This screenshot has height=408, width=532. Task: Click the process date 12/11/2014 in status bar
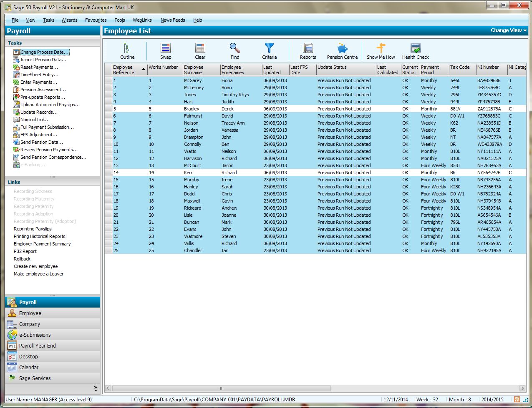(396, 399)
